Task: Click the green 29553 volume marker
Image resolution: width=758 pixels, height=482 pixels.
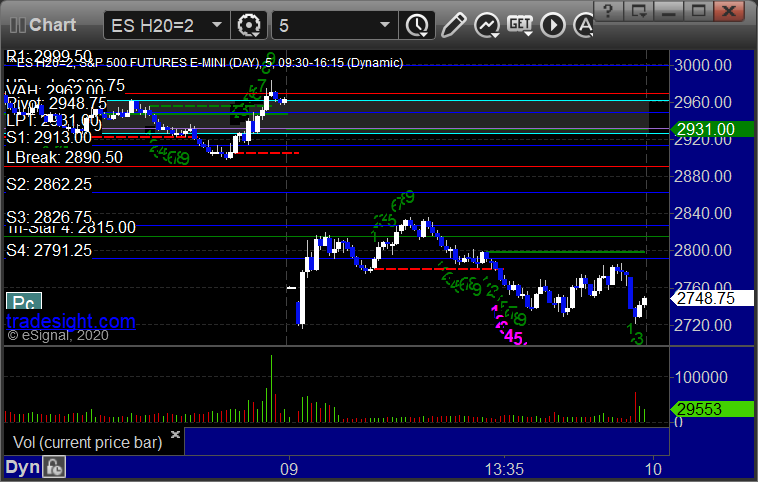Action: tap(712, 409)
